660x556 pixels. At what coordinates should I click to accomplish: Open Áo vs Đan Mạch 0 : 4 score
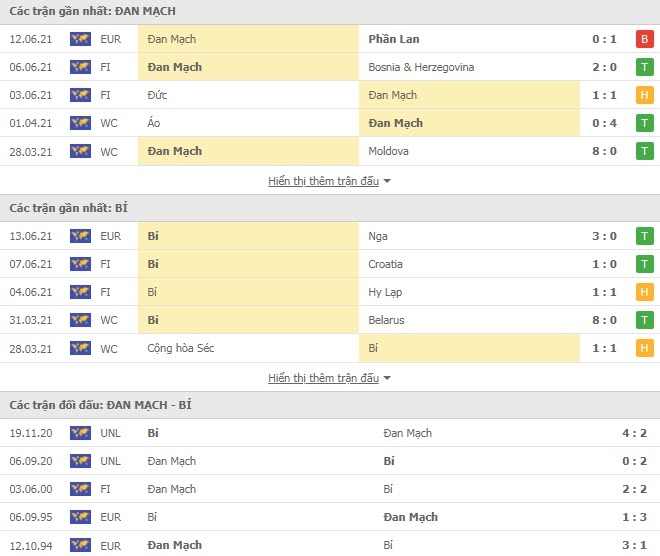point(604,123)
